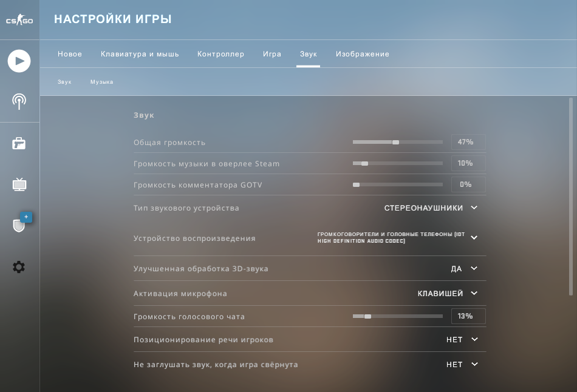
Task: Change the Позиционирование речи игроков option
Action: (x=462, y=340)
